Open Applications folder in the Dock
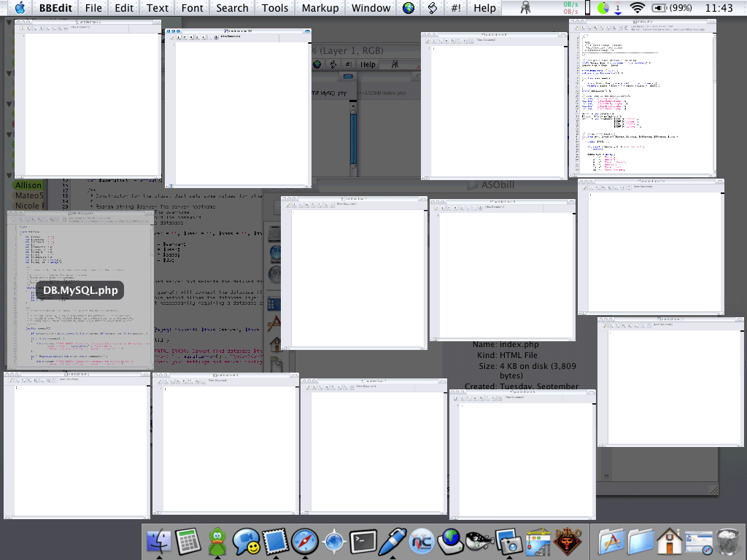747x560 pixels. coord(611,541)
